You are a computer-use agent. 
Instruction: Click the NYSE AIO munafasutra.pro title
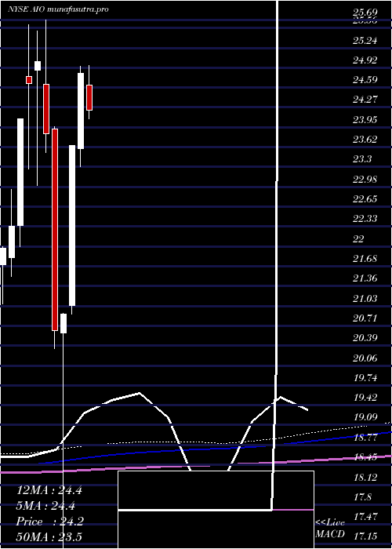tap(58, 9)
